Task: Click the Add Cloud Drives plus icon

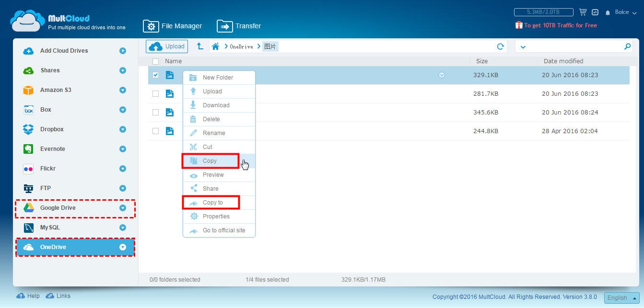Action: click(29, 51)
